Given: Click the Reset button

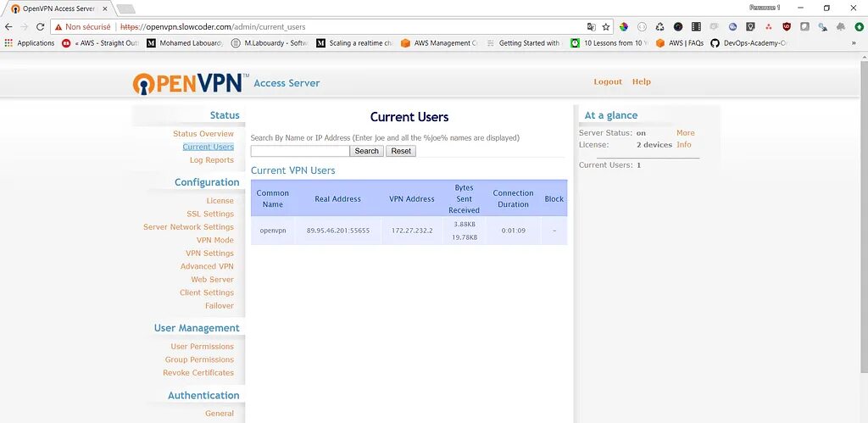Looking at the screenshot, I should (x=401, y=151).
